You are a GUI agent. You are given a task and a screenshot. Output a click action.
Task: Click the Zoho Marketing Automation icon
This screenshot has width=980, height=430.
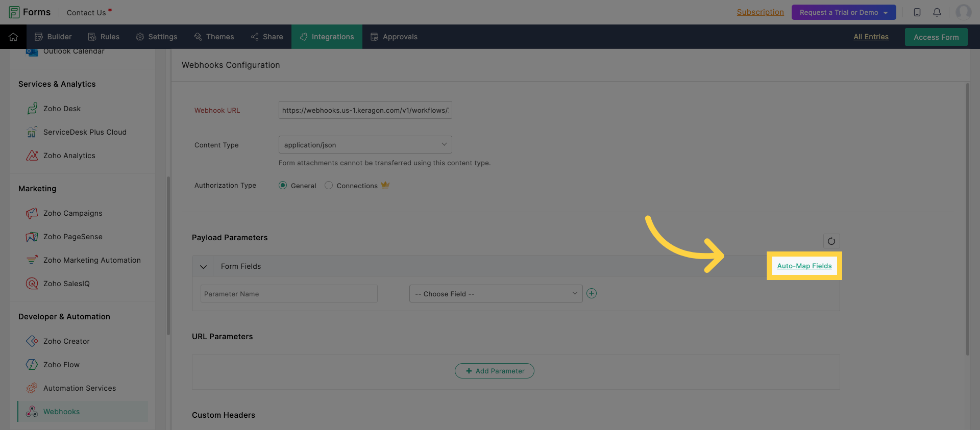click(32, 260)
